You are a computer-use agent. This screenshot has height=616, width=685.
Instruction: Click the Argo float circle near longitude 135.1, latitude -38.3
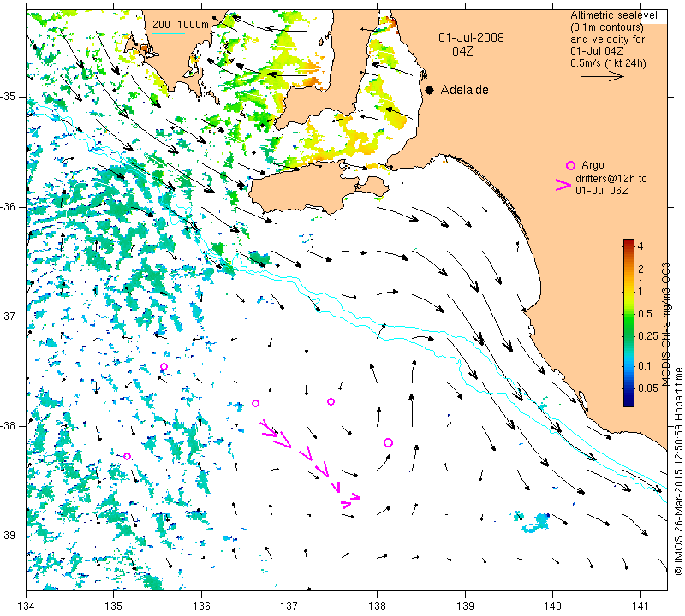127,456
